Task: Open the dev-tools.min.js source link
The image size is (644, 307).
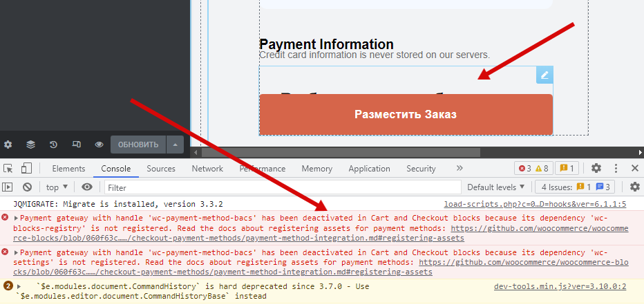Action: point(560,286)
